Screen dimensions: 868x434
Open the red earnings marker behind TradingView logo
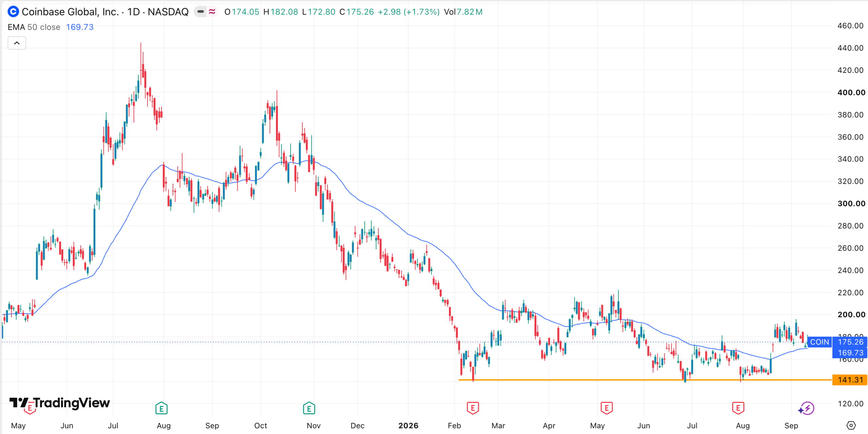[30, 408]
